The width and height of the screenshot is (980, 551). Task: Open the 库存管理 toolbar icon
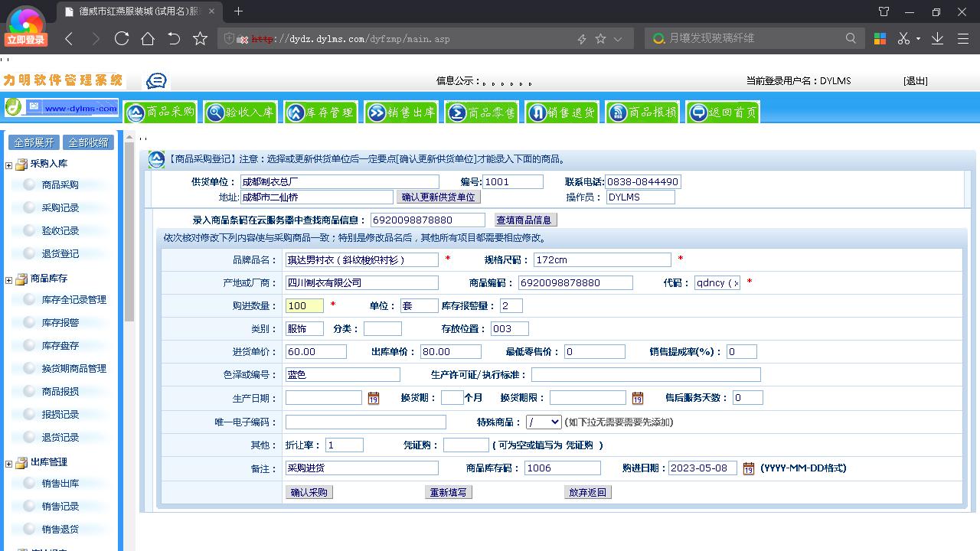(x=321, y=111)
